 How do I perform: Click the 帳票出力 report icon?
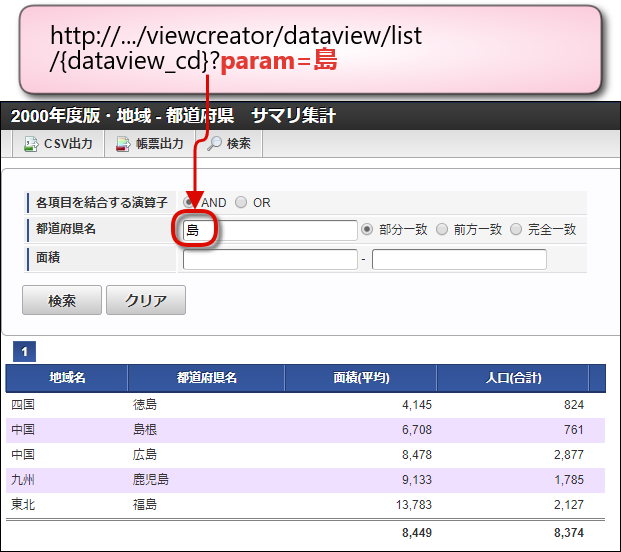coord(123,144)
